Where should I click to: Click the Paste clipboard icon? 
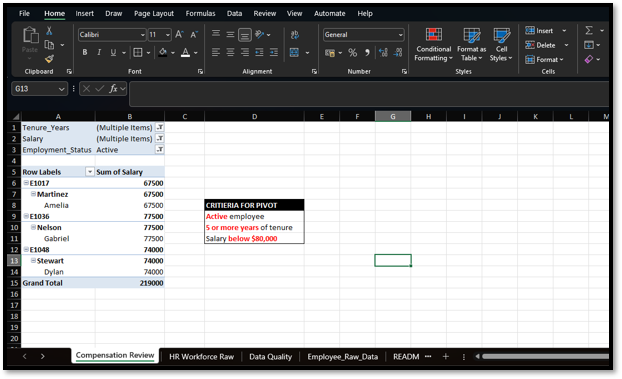30,35
